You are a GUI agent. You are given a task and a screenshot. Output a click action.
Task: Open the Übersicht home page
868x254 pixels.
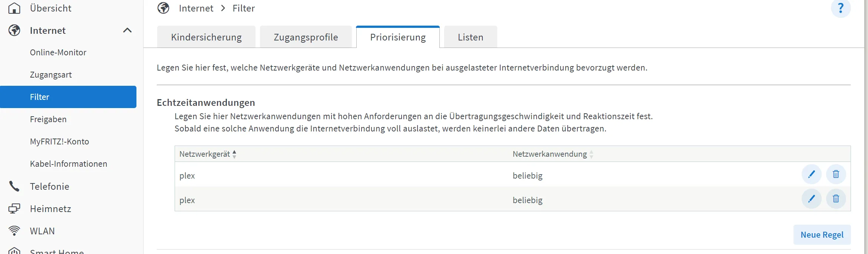pos(50,8)
